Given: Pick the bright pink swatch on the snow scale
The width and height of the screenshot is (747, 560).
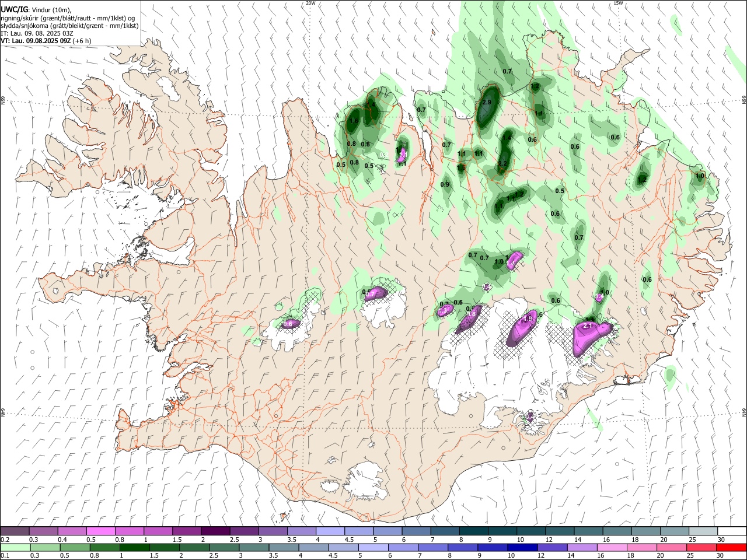Looking at the screenshot, I should [x=101, y=531].
